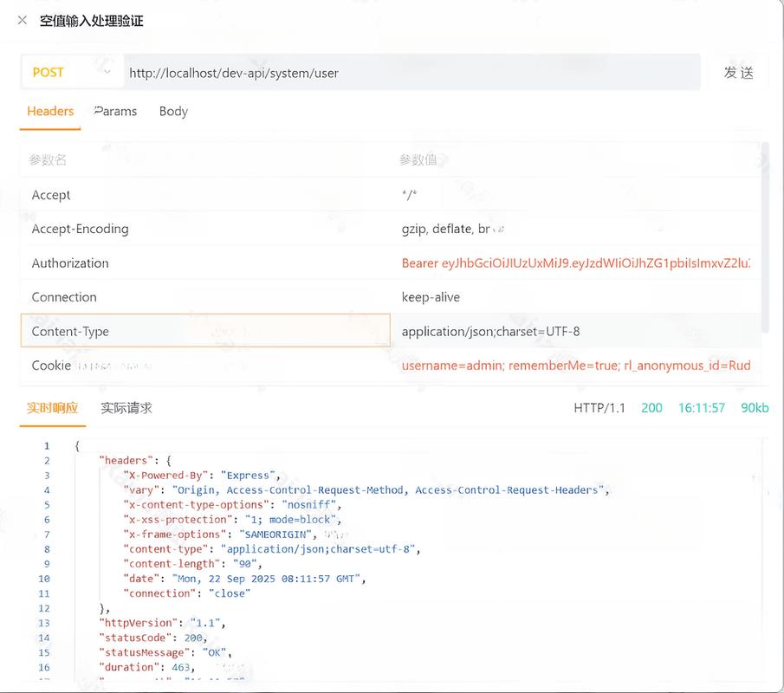Click the 16:11:57 response time
The width and height of the screenshot is (784, 693).
point(702,408)
